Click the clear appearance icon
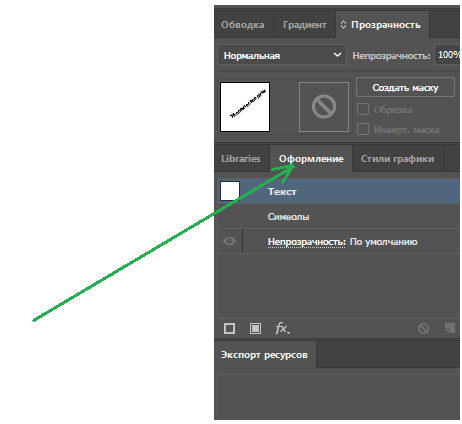Viewport: 462px width, 424px height. (x=423, y=329)
